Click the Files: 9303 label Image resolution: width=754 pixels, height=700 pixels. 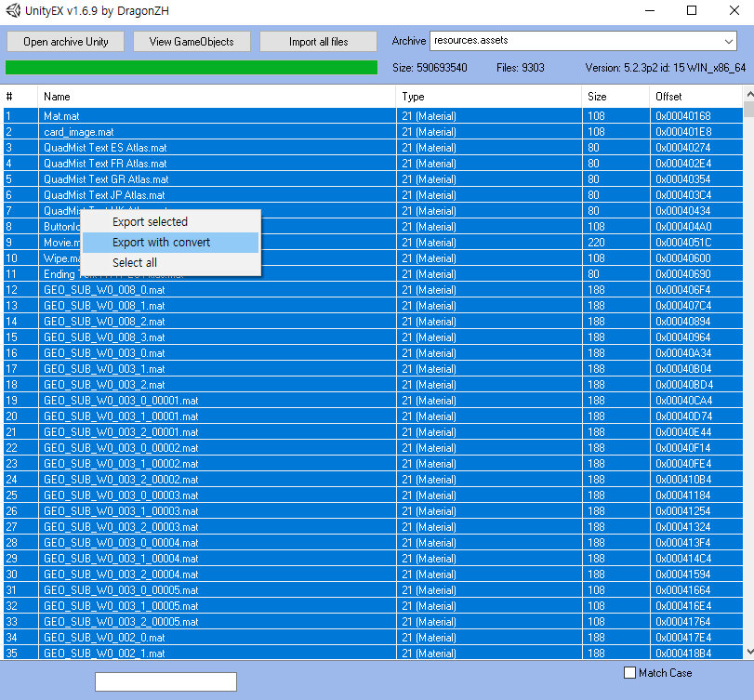[x=521, y=68]
